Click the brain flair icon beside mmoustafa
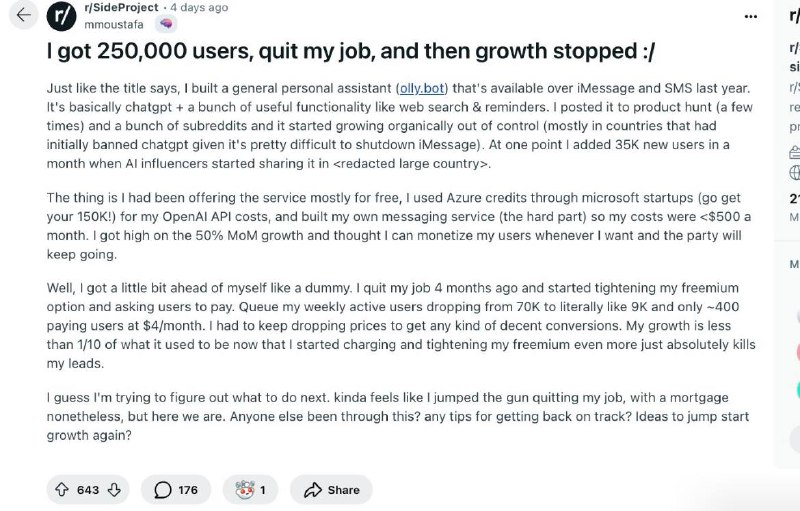Image resolution: width=800 pixels, height=511 pixels. 166,23
